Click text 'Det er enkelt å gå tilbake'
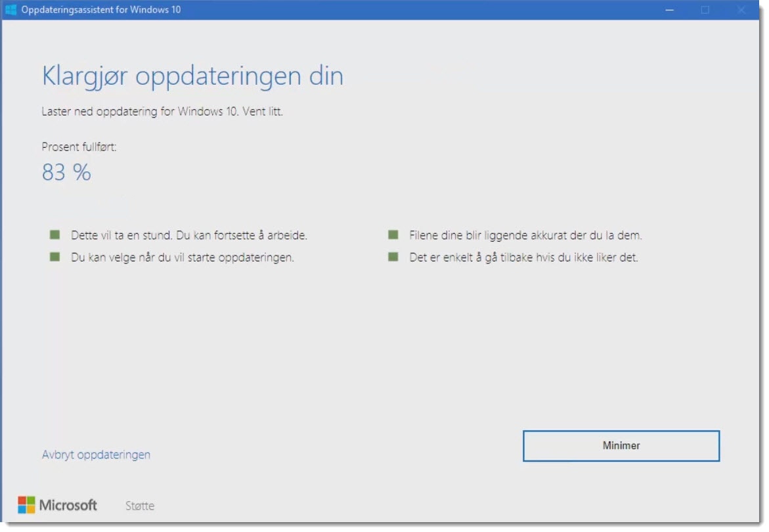The width and height of the screenshot is (769, 532). coord(471,257)
